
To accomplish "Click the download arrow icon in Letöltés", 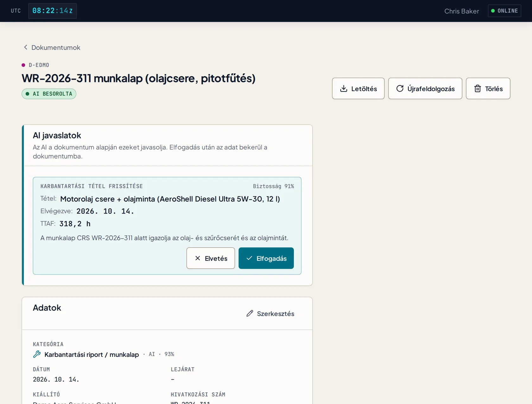I will pyautogui.click(x=344, y=89).
